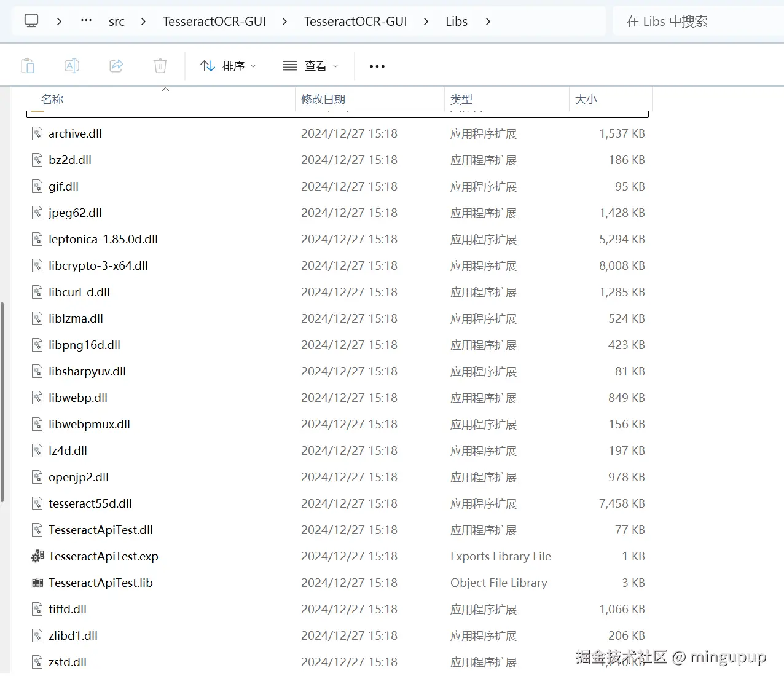Image resolution: width=784 pixels, height=684 pixels.
Task: Expand chevron after first TesseractOCR-GUI breadcrumb
Action: click(284, 21)
